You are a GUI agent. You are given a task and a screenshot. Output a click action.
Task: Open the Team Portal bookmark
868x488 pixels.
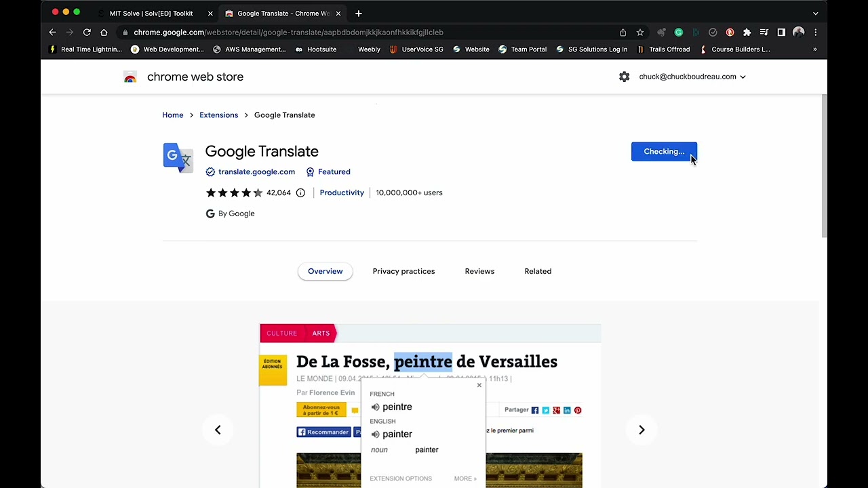(522, 49)
